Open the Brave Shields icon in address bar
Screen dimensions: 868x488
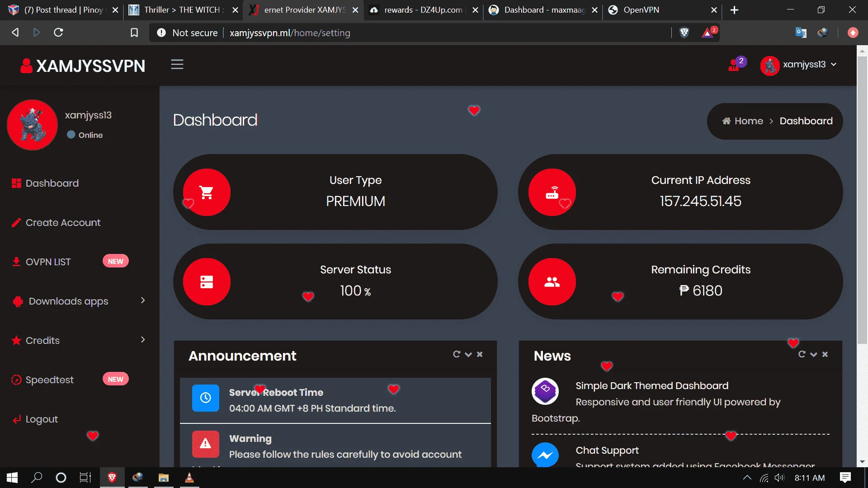pyautogui.click(x=684, y=33)
